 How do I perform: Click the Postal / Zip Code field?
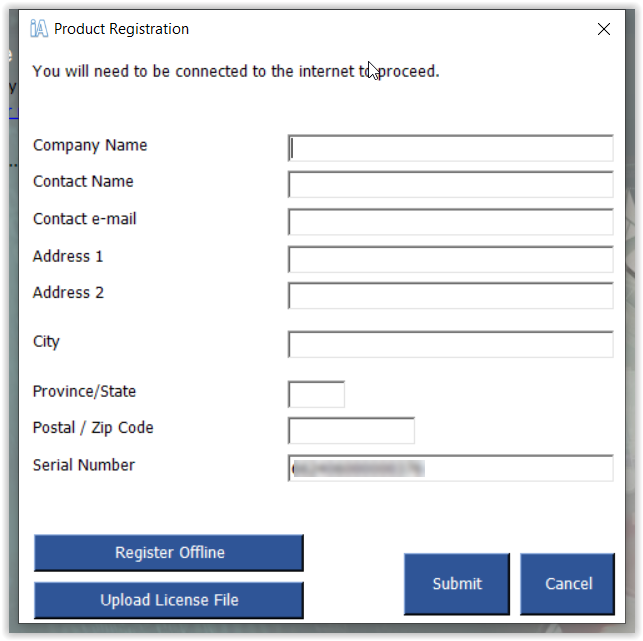pos(351,430)
